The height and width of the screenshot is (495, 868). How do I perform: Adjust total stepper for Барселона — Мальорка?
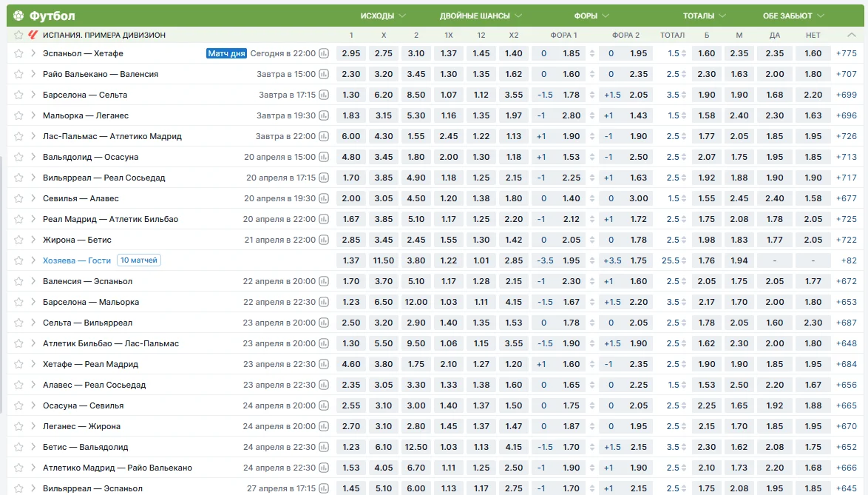click(684, 302)
